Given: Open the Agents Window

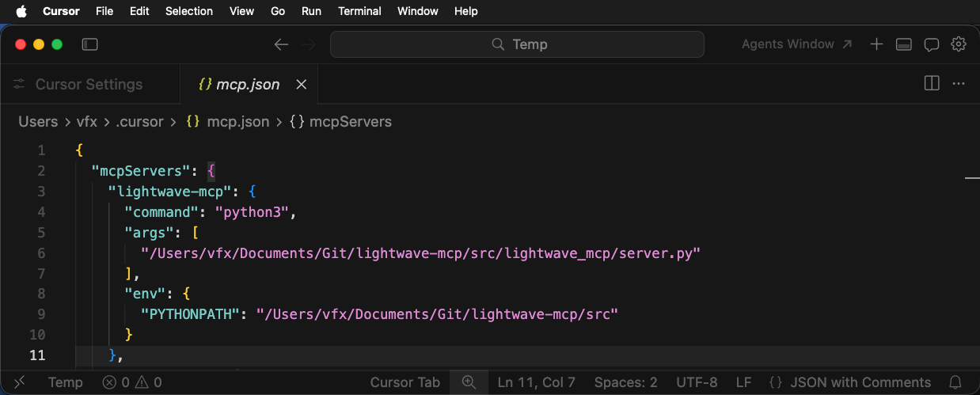Looking at the screenshot, I should point(796,44).
